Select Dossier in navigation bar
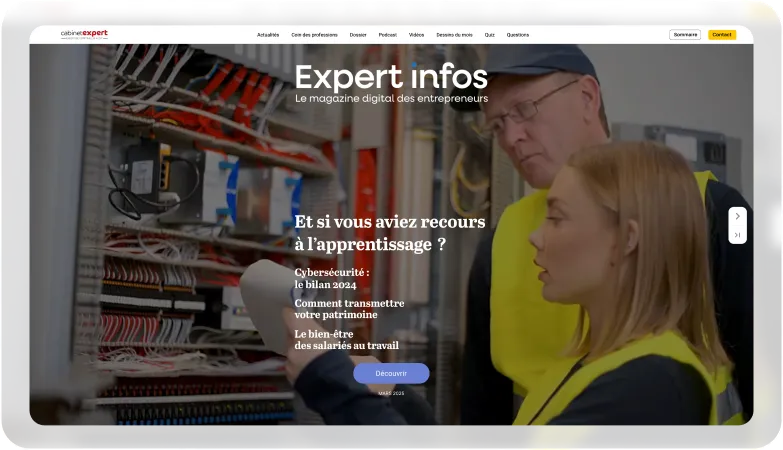 [x=358, y=35]
